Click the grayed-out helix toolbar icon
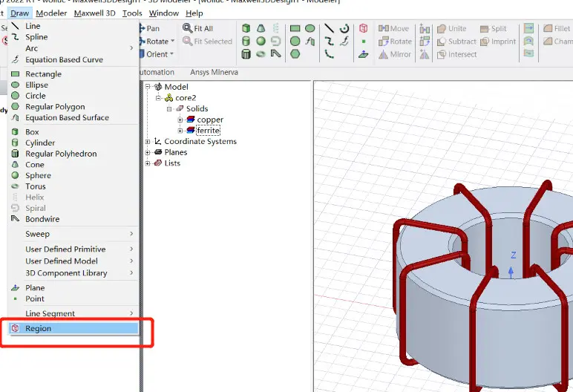Screen dimensions: 573x392 [276, 28]
